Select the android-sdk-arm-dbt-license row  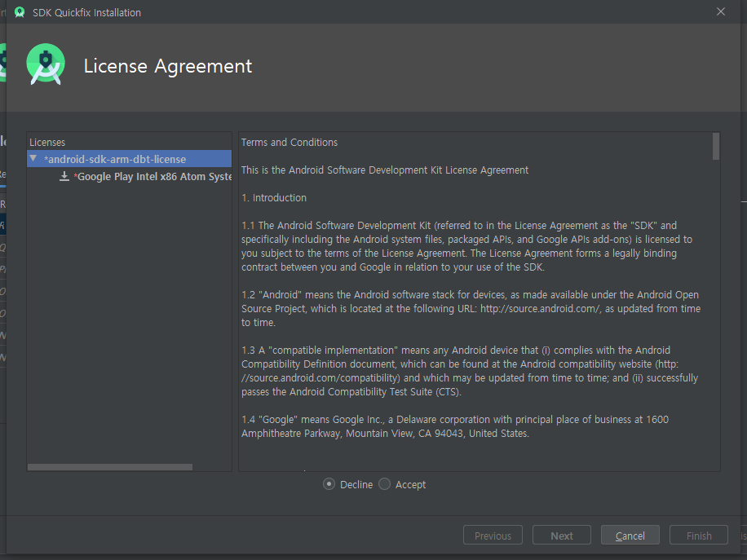129,159
